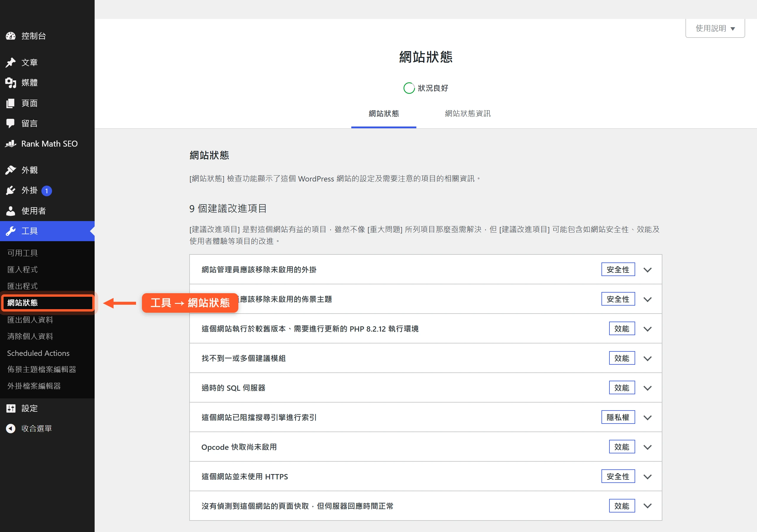Open the 設定 menu item
This screenshot has width=757, height=532.
point(47,408)
